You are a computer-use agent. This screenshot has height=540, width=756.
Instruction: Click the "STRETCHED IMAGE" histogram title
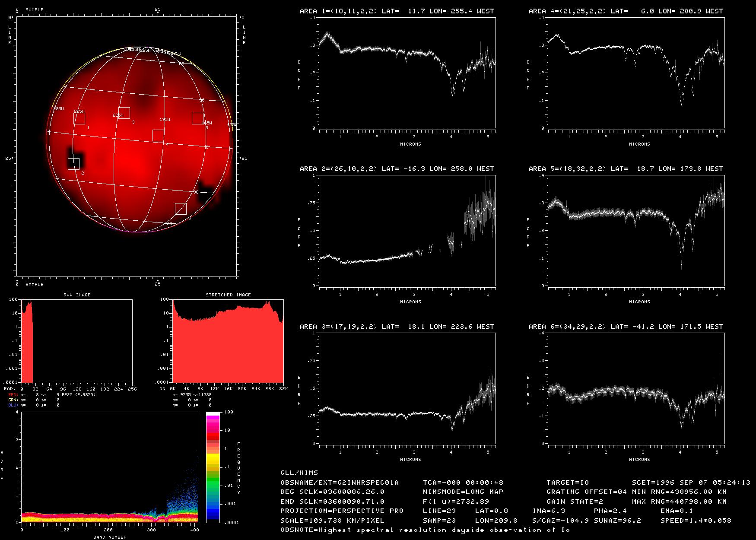(x=228, y=295)
